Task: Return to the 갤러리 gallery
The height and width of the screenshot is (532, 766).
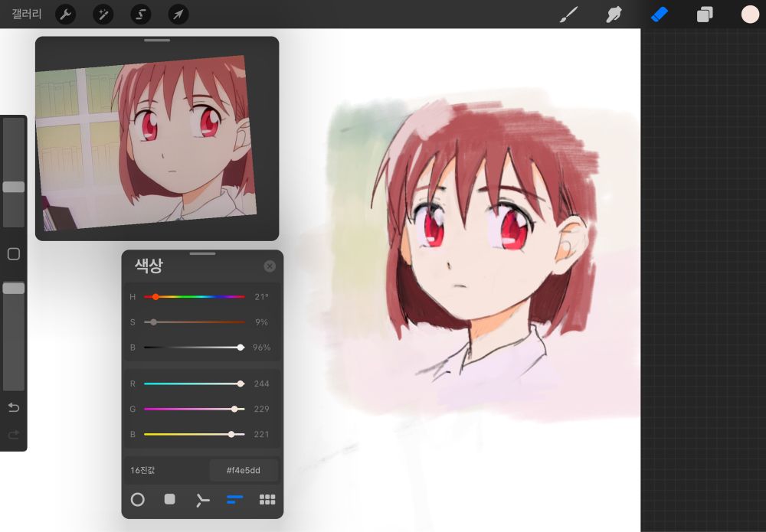Action: click(x=25, y=14)
